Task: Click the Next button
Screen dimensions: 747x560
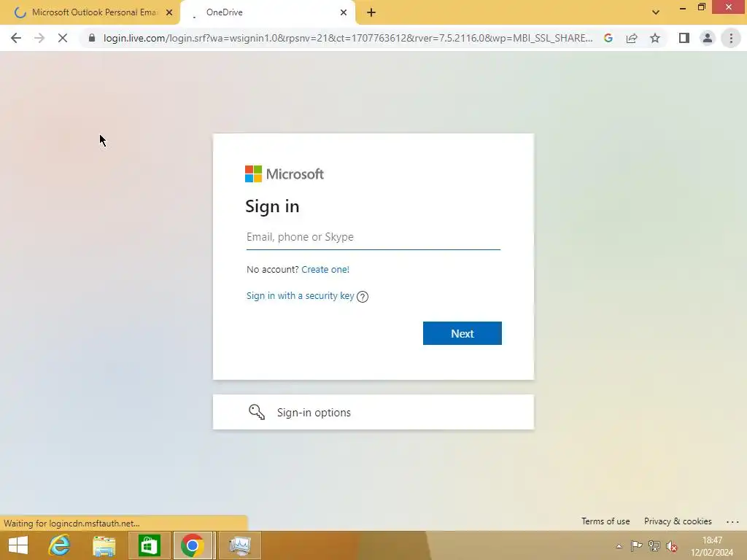Action: coord(462,333)
